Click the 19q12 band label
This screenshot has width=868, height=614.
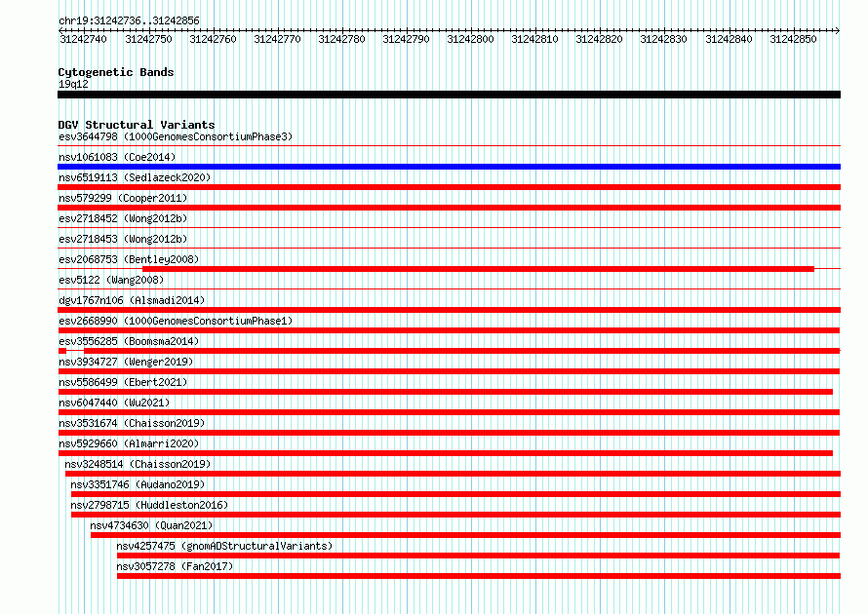(x=73, y=84)
